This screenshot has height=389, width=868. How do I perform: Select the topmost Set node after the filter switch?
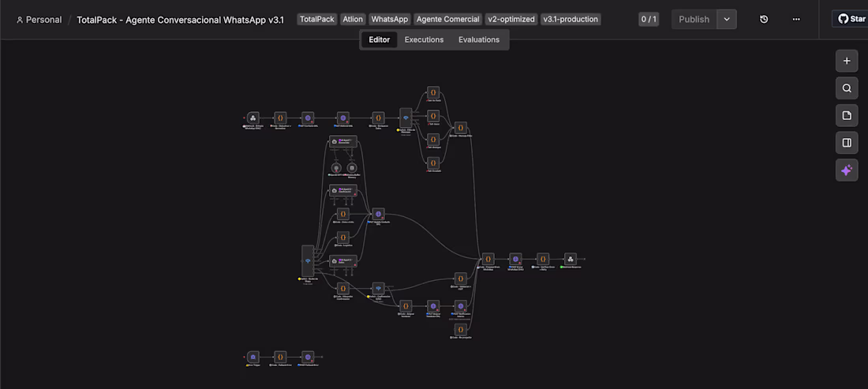433,92
